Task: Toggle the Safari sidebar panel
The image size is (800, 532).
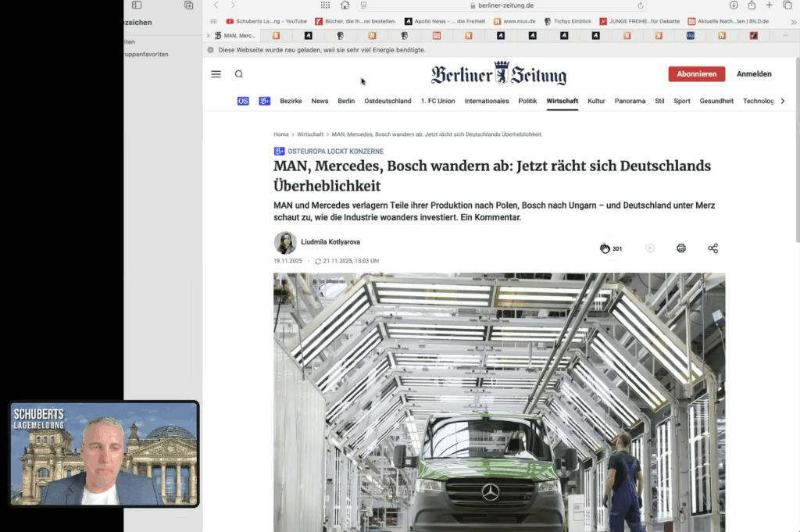Action: [x=137, y=5]
